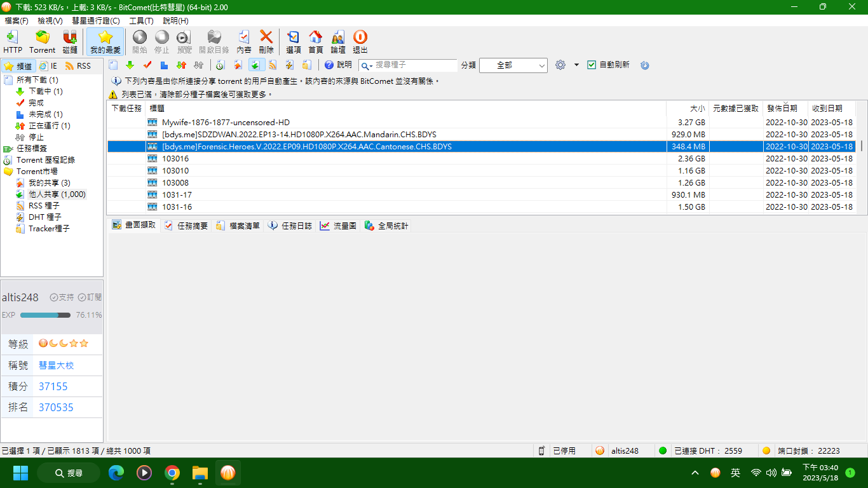
Task: Select 任務標簽 in the sidebar tree
Action: coord(32,149)
